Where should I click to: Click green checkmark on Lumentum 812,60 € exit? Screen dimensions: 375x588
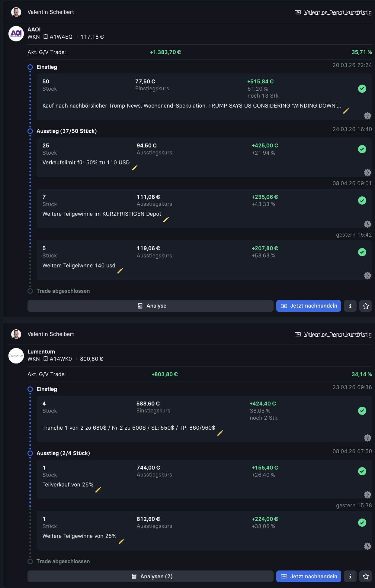click(362, 522)
